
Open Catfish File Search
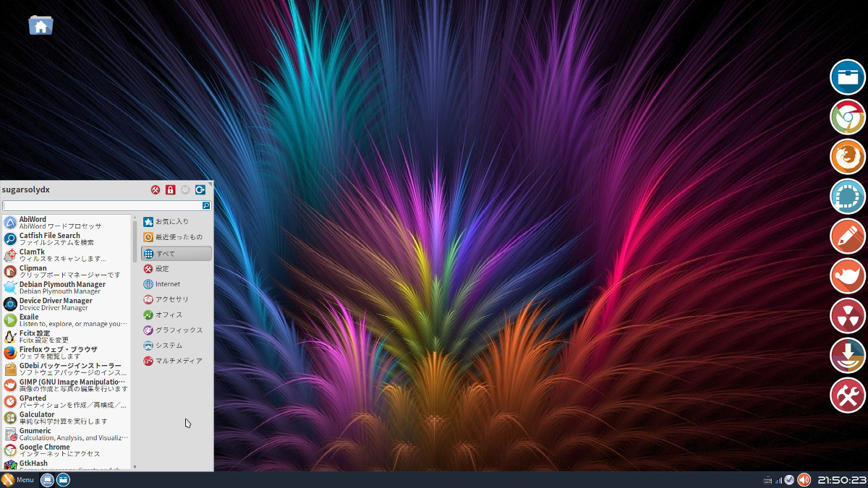click(x=66, y=239)
